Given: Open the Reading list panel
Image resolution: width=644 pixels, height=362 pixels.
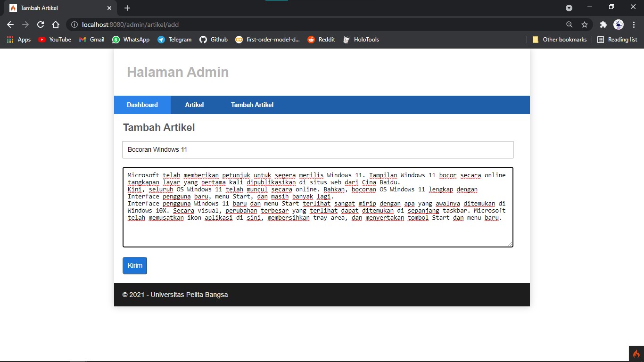Looking at the screenshot, I should 617,40.
